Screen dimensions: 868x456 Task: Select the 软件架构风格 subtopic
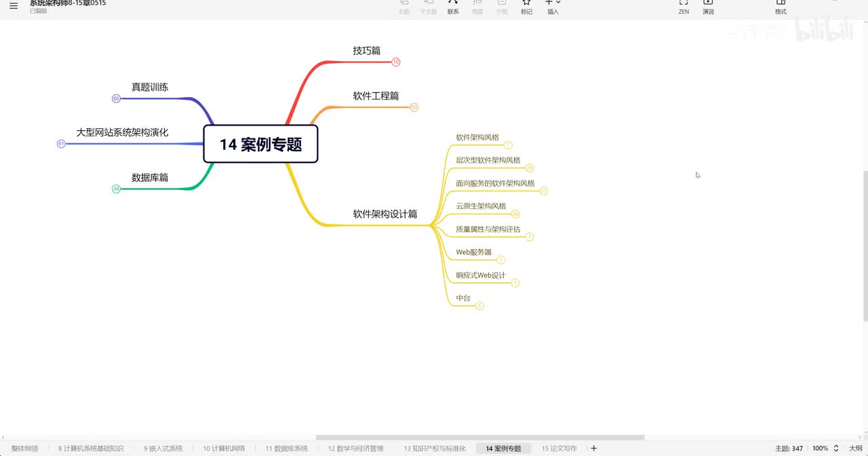(x=477, y=138)
